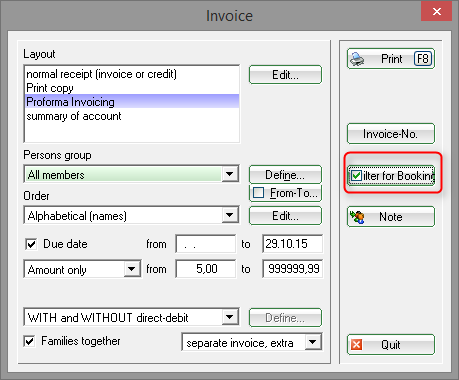This screenshot has width=459, height=380.
Task: Click the Note button's people icon
Action: (x=357, y=217)
